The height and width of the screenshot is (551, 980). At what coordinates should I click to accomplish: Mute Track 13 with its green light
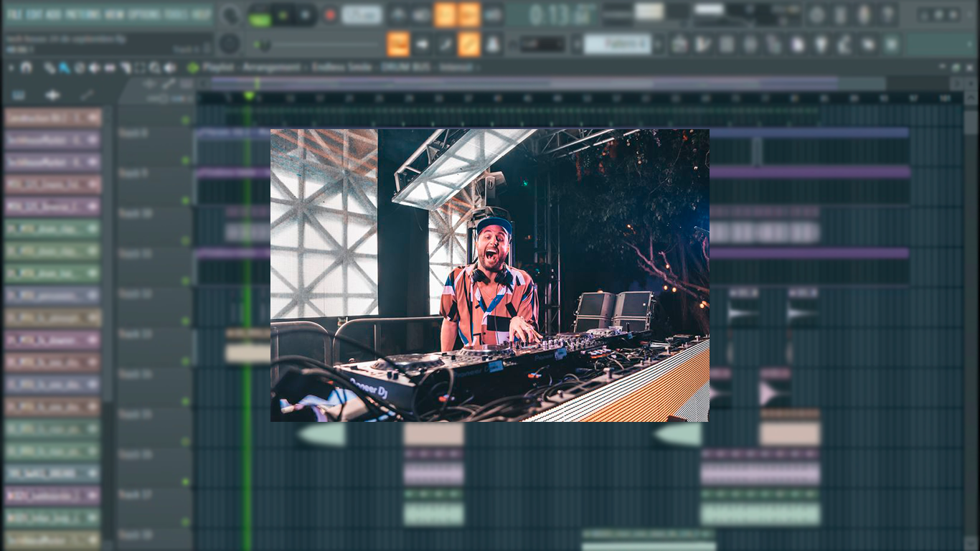click(x=186, y=362)
